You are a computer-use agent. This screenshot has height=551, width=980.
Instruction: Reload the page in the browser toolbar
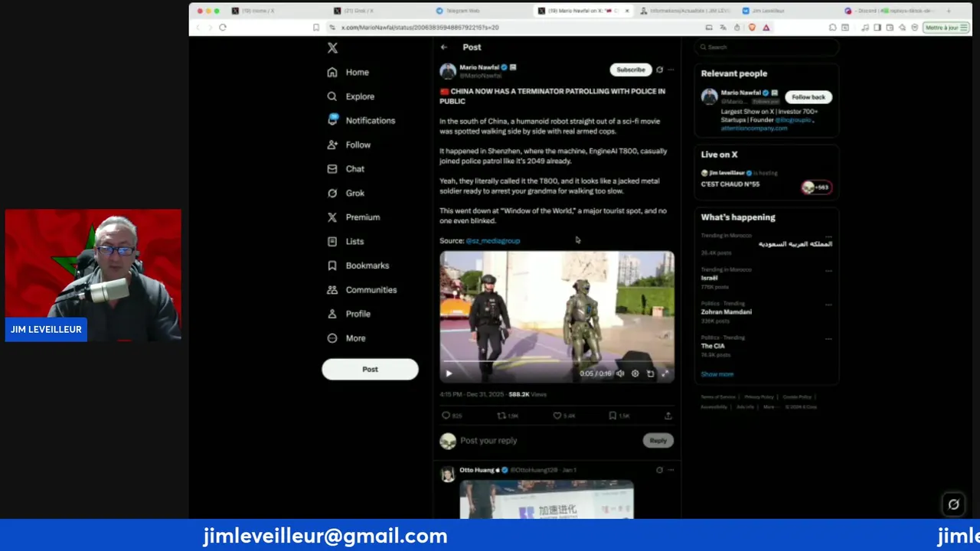pyautogui.click(x=223, y=28)
